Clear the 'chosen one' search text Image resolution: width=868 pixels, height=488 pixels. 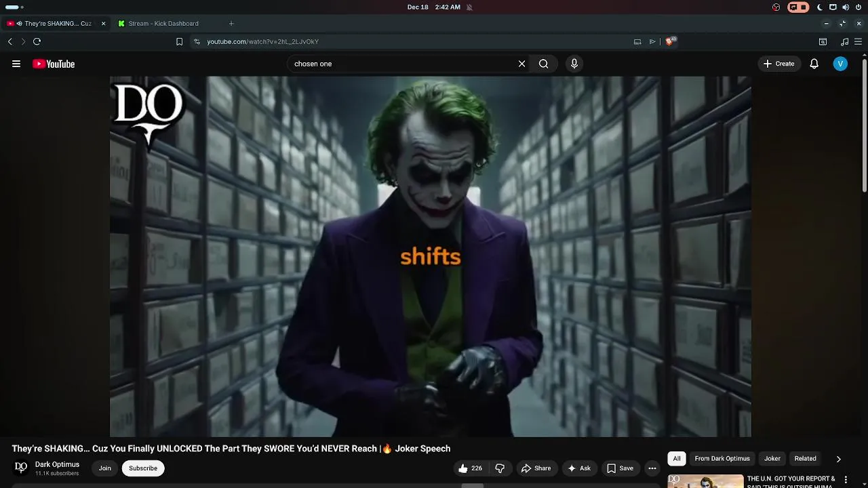[x=521, y=64]
